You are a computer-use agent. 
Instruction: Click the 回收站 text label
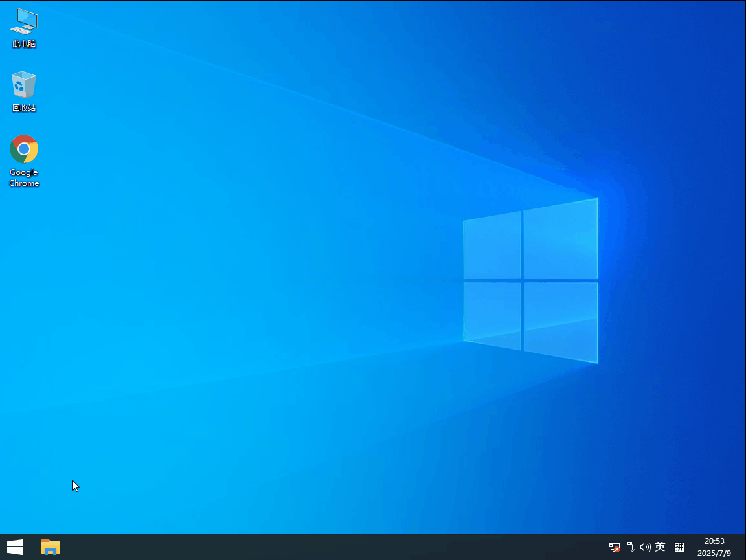(x=24, y=108)
